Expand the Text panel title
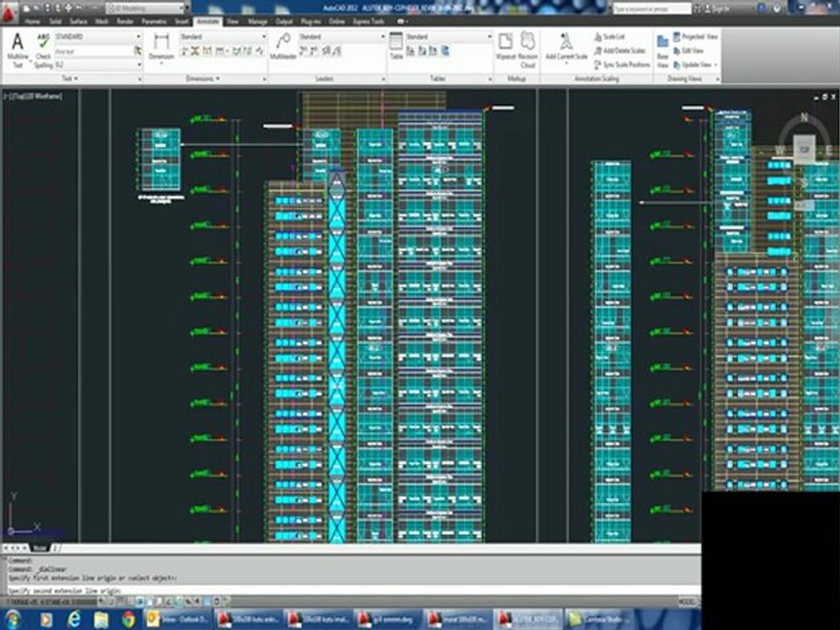The height and width of the screenshot is (630, 840). coord(70,79)
